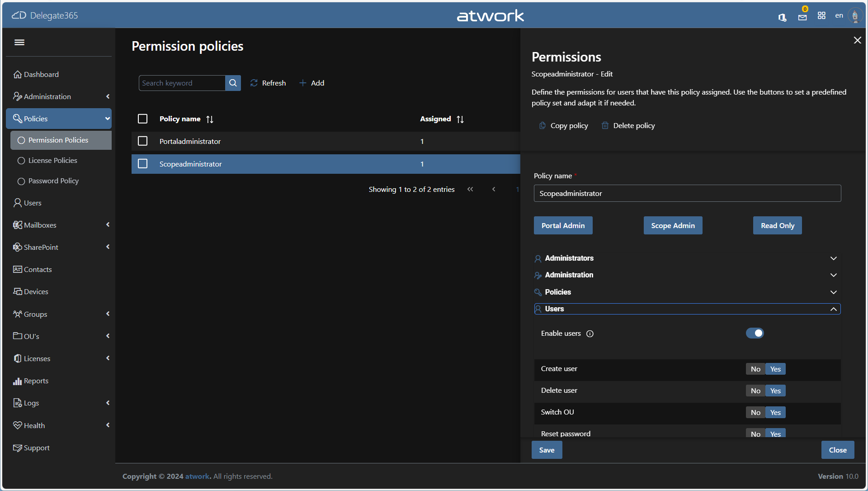The image size is (868, 491).
Task: Go to first page of entries
Action: click(470, 189)
